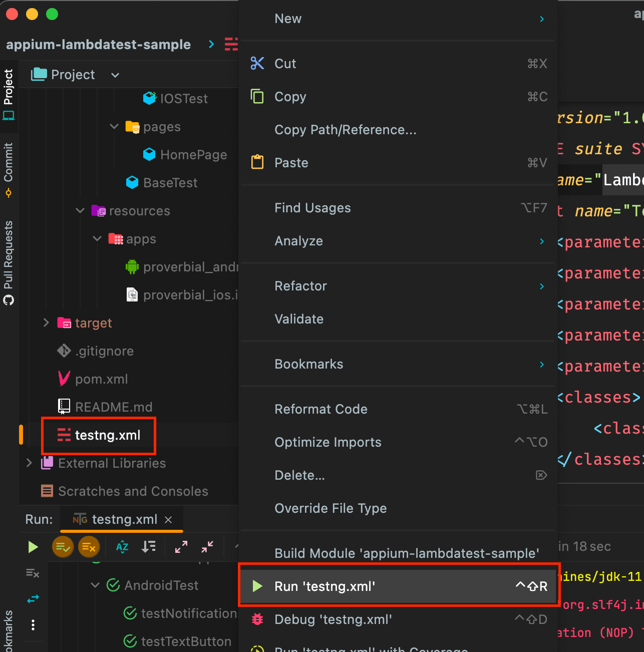Open the Analyze submenu
This screenshot has width=644, height=652.
[399, 241]
